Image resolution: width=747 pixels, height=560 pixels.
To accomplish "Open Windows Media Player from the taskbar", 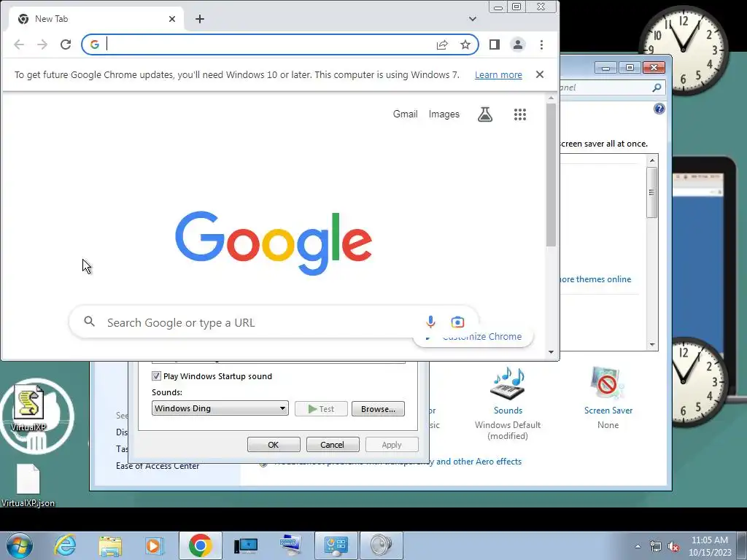I will click(155, 545).
